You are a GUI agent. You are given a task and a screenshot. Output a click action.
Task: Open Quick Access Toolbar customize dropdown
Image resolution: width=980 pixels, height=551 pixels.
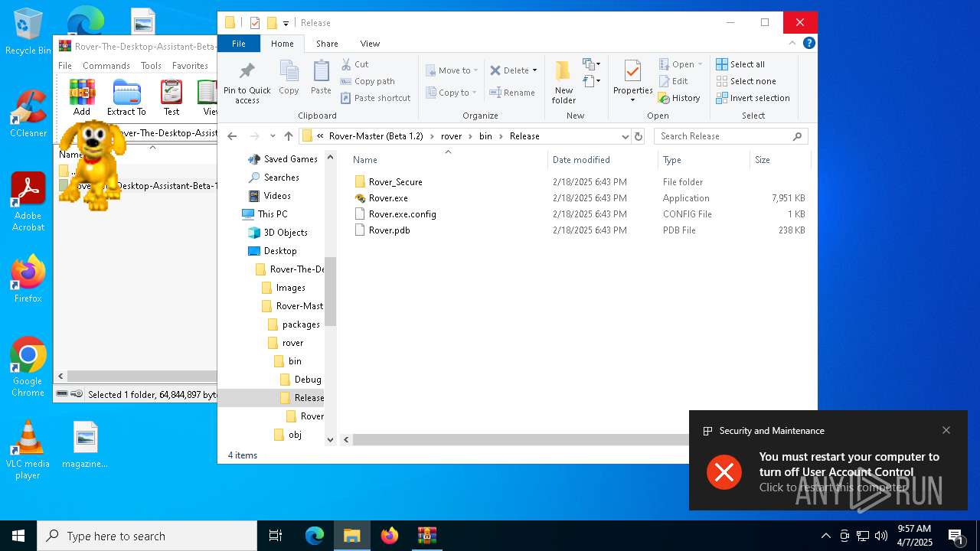286,23
